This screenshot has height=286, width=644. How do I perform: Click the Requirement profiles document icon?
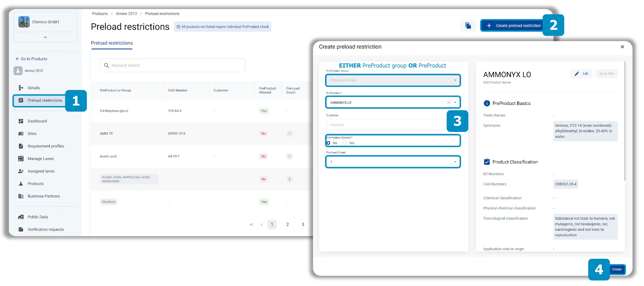(x=21, y=146)
